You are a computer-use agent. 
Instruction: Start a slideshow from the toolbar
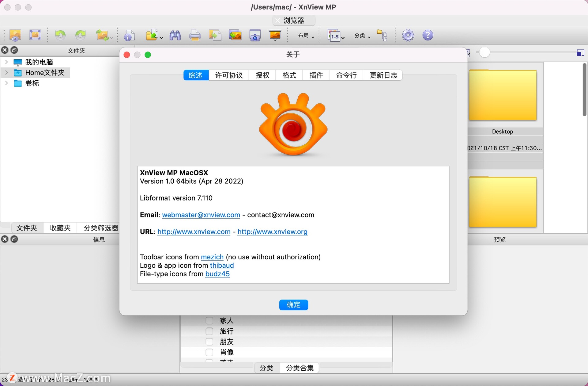coord(275,35)
